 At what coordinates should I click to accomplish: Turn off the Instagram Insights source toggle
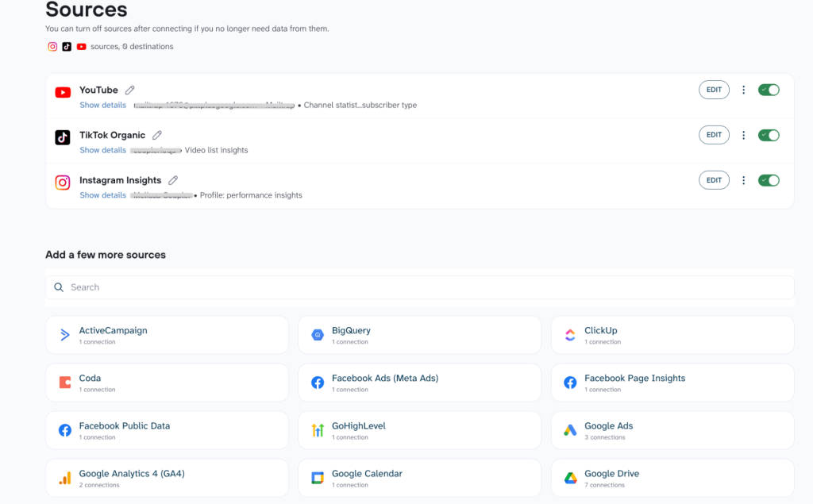coord(769,180)
